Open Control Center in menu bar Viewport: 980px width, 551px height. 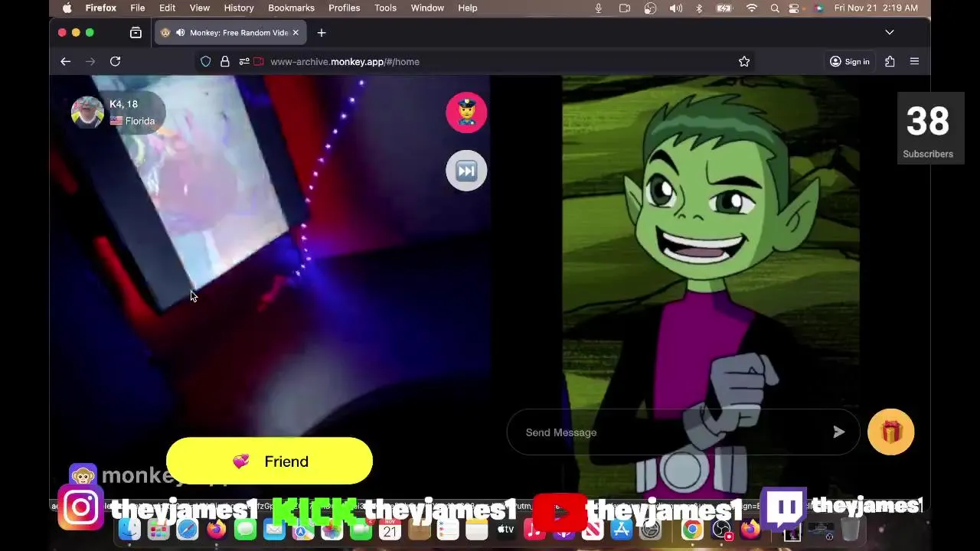[795, 8]
